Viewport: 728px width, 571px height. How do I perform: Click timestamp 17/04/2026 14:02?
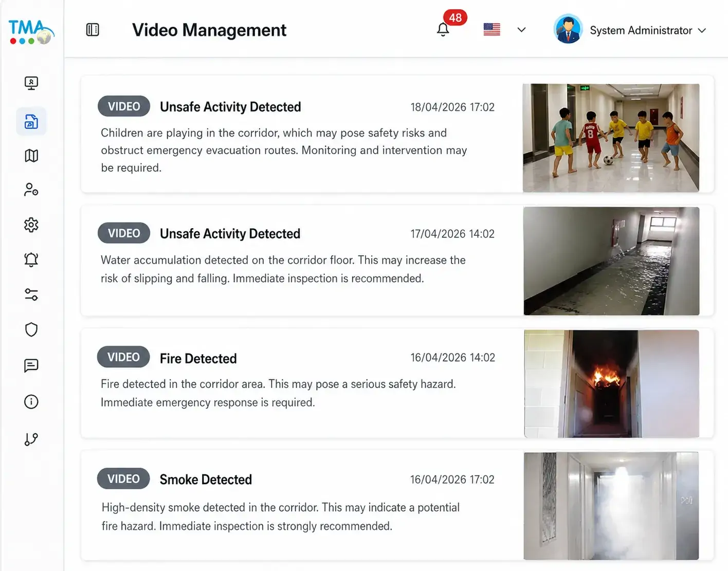coord(452,234)
